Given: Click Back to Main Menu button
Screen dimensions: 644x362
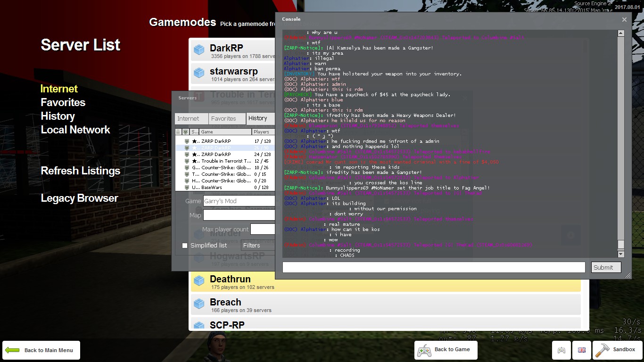Looking at the screenshot, I should [41, 350].
